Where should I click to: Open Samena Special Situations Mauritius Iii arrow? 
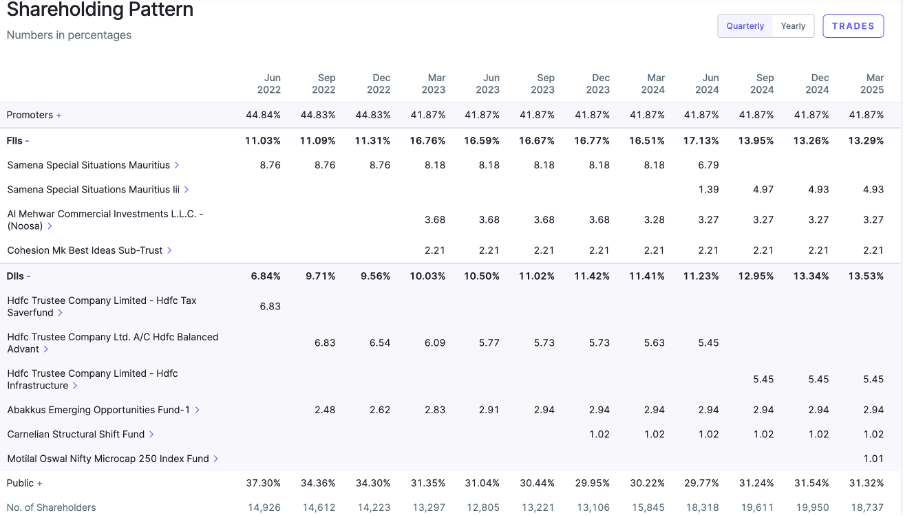(x=186, y=189)
